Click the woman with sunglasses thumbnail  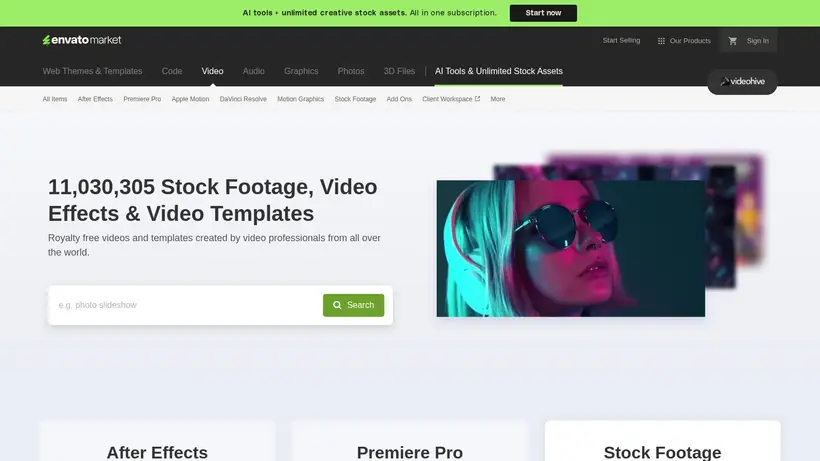tap(571, 248)
